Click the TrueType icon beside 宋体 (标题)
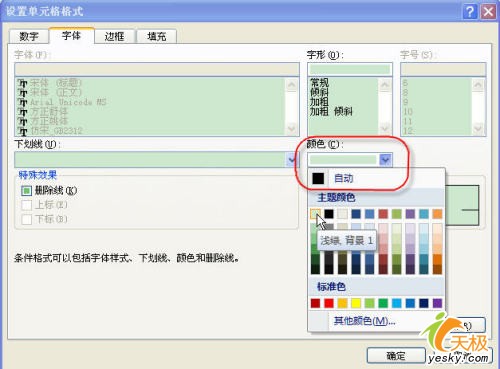The image size is (500, 369). [x=22, y=83]
